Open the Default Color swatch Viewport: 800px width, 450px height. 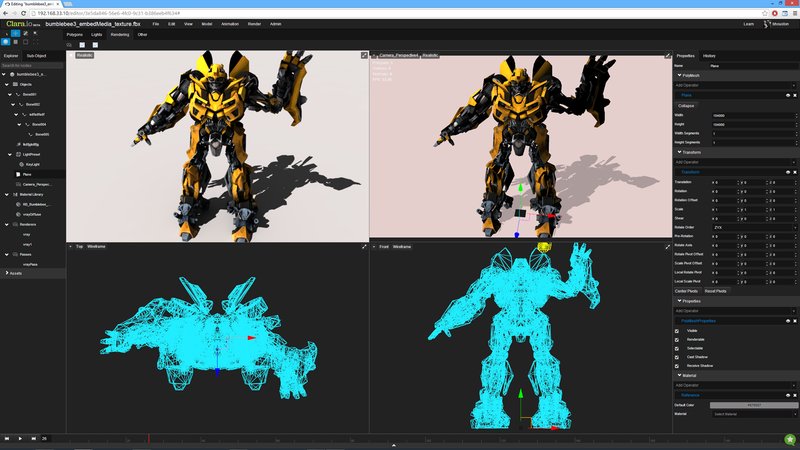click(754, 405)
